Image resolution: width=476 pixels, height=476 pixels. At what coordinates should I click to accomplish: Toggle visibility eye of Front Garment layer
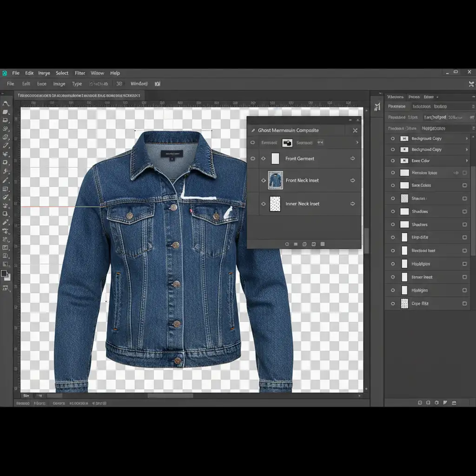coord(253,159)
